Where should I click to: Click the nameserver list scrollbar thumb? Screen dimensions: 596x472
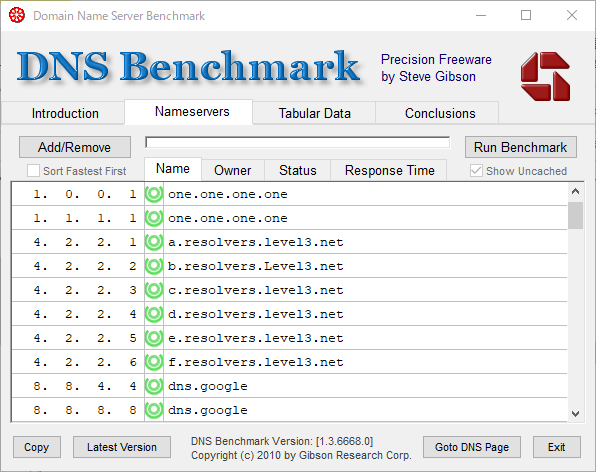575,215
